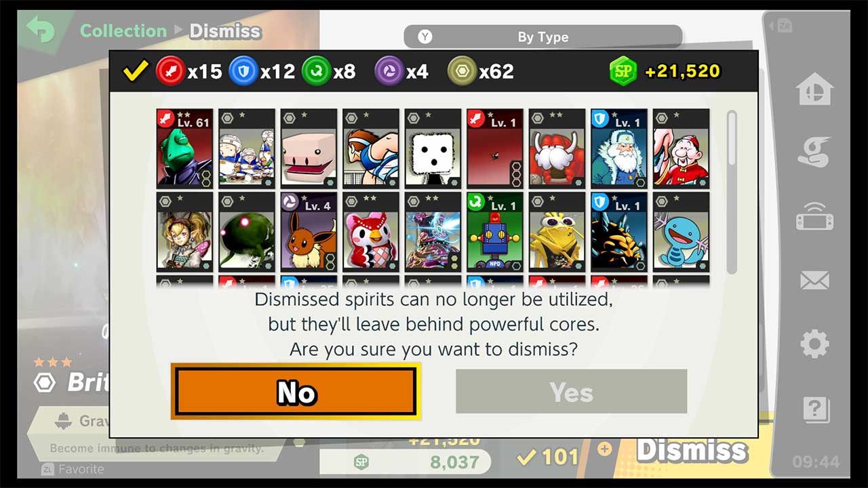Image resolution: width=868 pixels, height=488 pixels.
Task: Toggle the Favorite ZL option
Action: [x=73, y=469]
